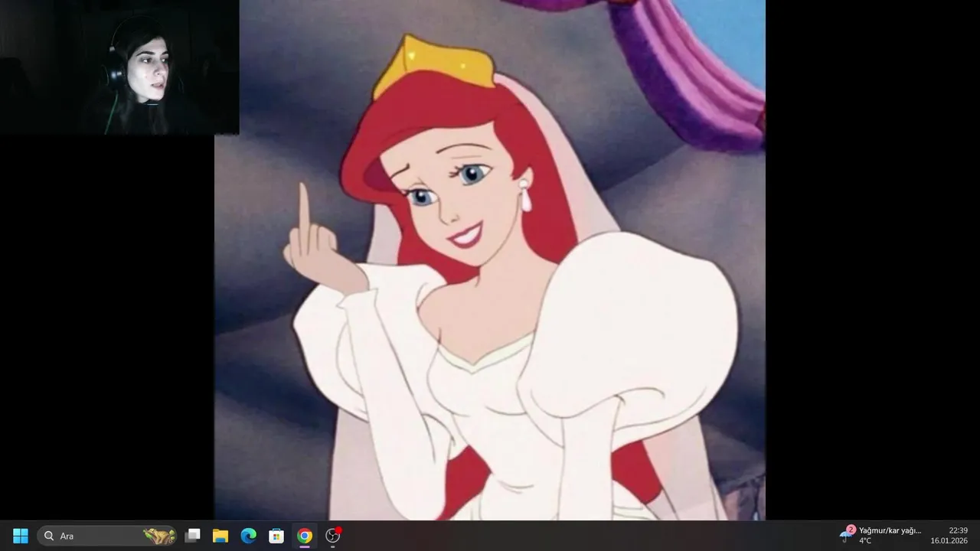Open the 22:39 clock and calendar
The height and width of the screenshot is (551, 980).
[949, 536]
